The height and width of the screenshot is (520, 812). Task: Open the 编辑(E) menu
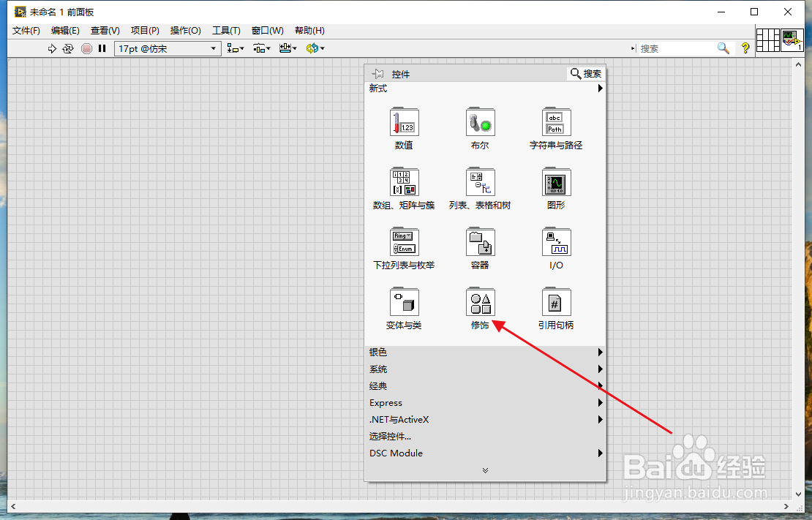click(65, 31)
